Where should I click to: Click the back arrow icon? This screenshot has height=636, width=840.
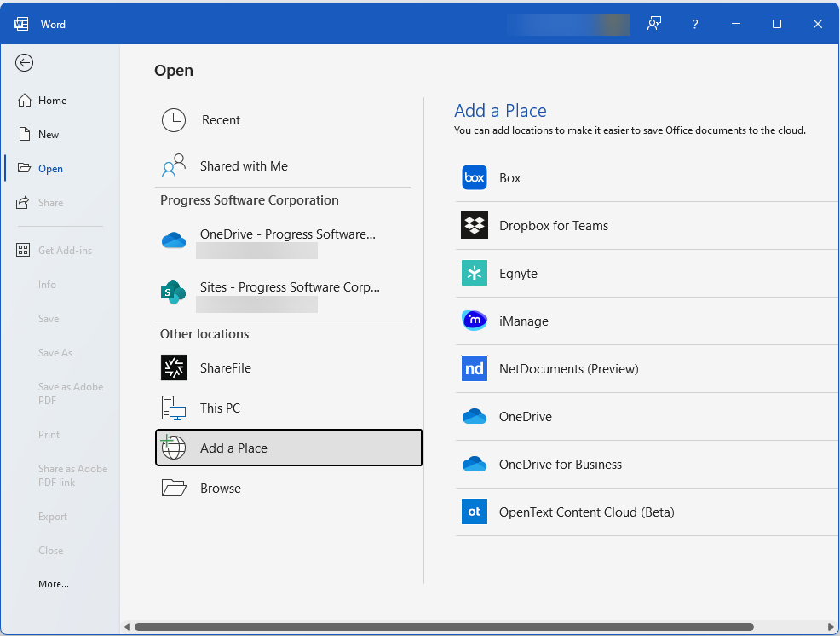[x=24, y=63]
